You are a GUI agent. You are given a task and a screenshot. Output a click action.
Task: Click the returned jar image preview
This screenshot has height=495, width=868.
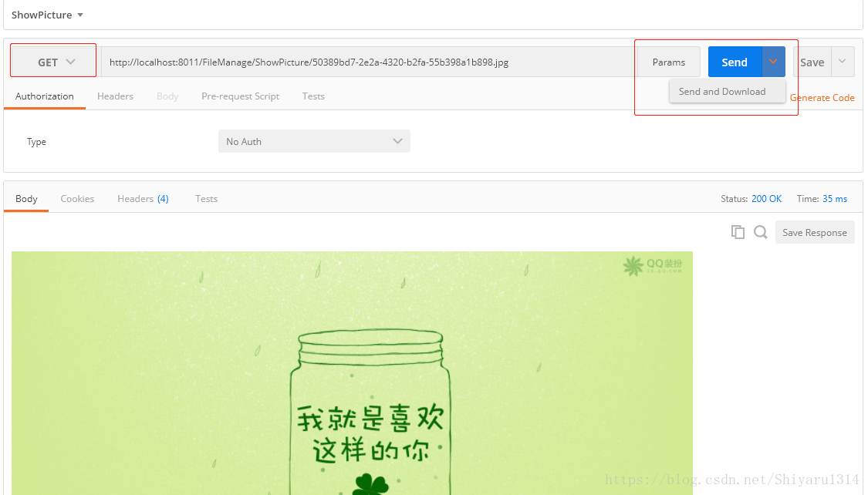point(352,373)
